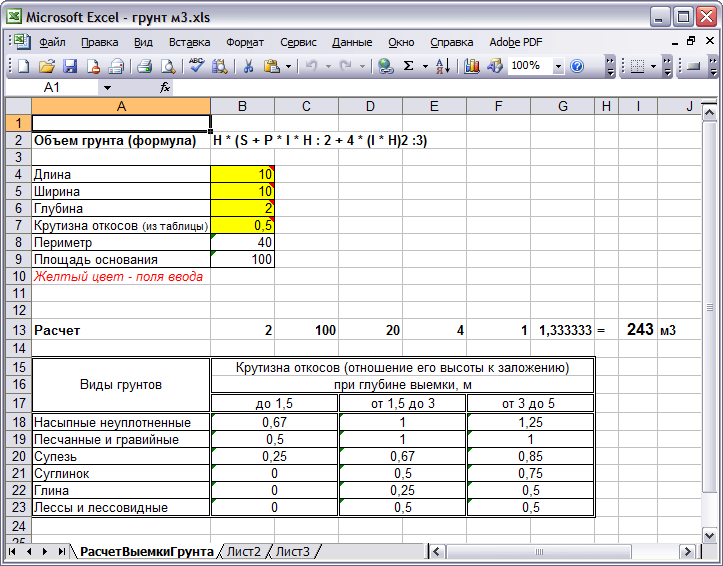
Task: Select cell 'Желтый цвет - поля ввода'
Action: (x=119, y=277)
